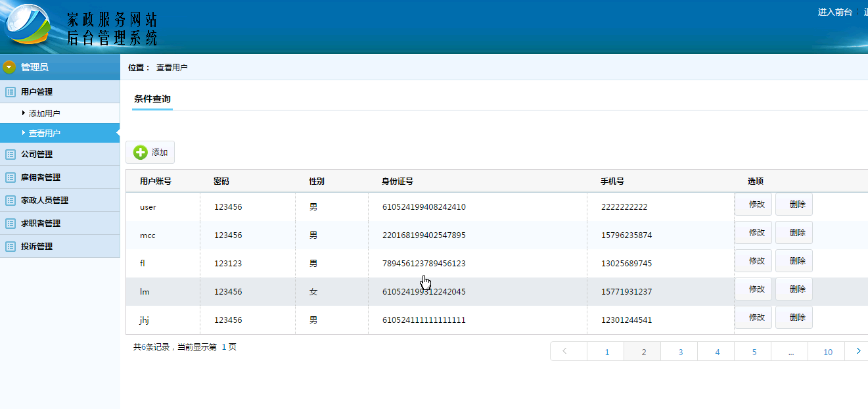Viewport: 868px width, 409px height.
Task: Select 查看用户 in the sidebar
Action: coord(45,133)
